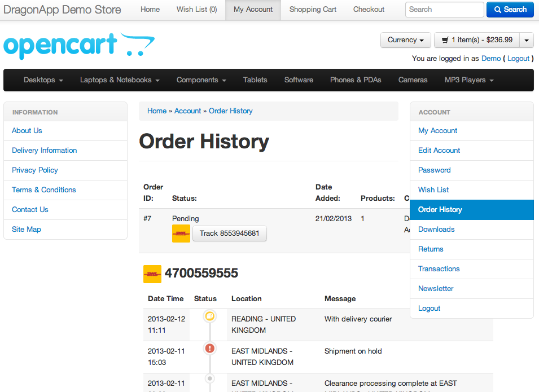Click the DHL icon beside Track button
The width and height of the screenshot is (539, 392).
pos(181,234)
